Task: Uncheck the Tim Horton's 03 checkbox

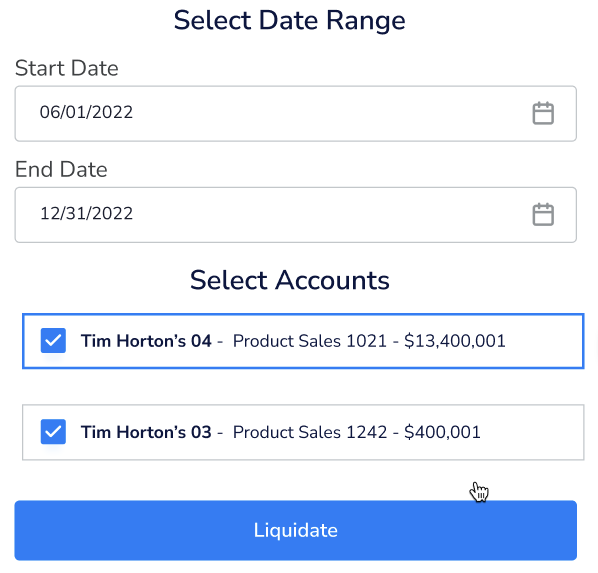Action: coord(53,432)
